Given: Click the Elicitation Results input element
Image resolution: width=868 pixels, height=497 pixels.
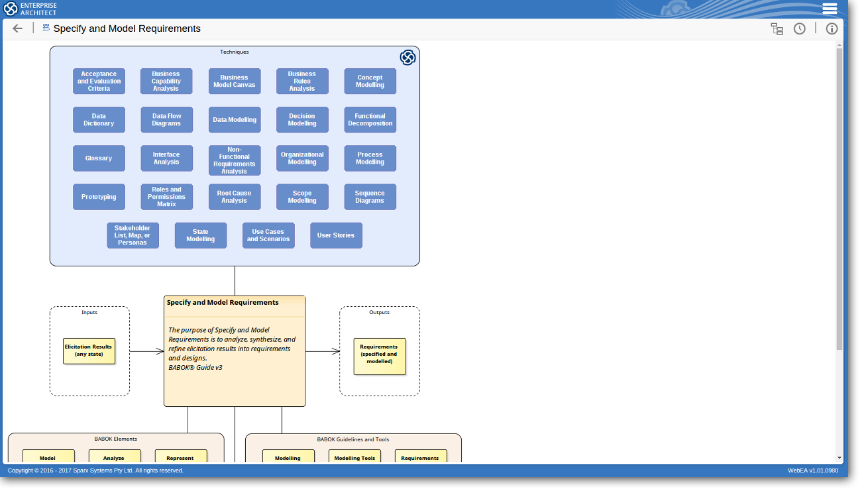Looking at the screenshot, I should click(x=89, y=351).
